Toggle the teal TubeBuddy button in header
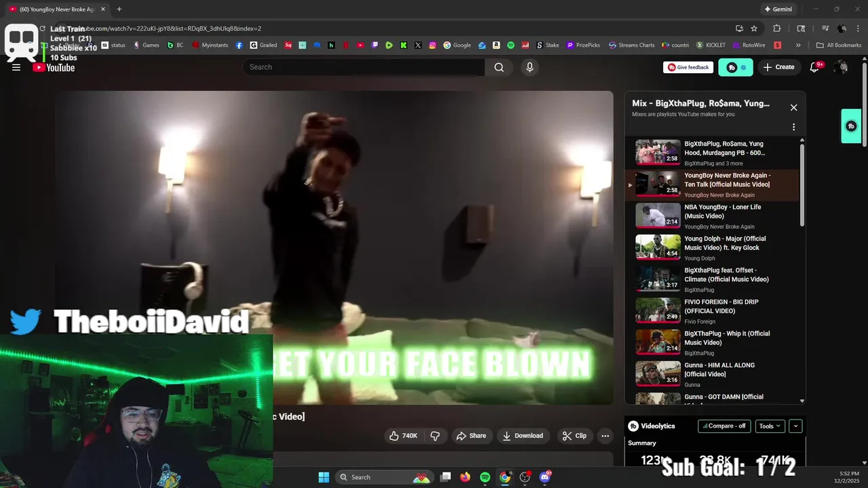 point(736,67)
